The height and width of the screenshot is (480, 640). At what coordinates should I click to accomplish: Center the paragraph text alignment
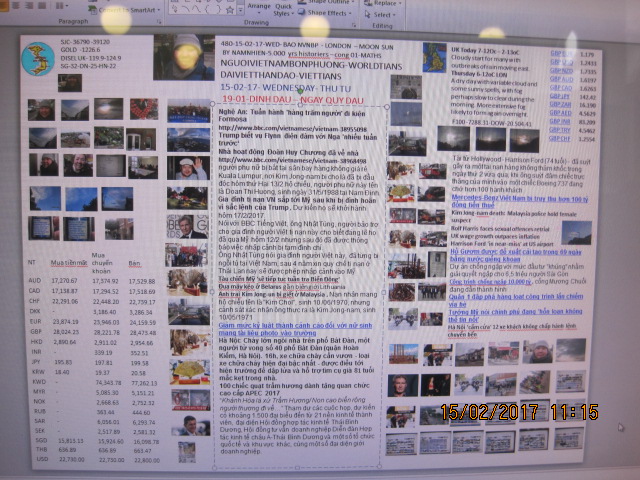[x=17, y=6]
